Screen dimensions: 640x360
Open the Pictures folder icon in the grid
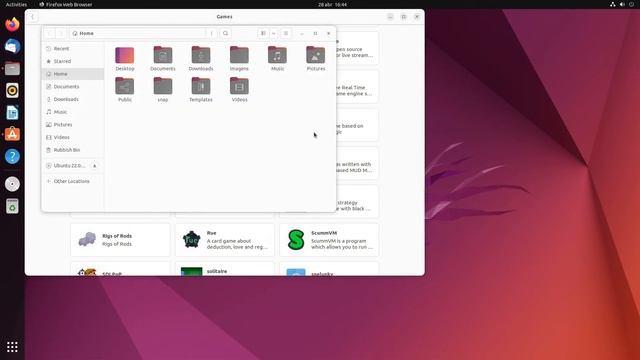coord(316,59)
